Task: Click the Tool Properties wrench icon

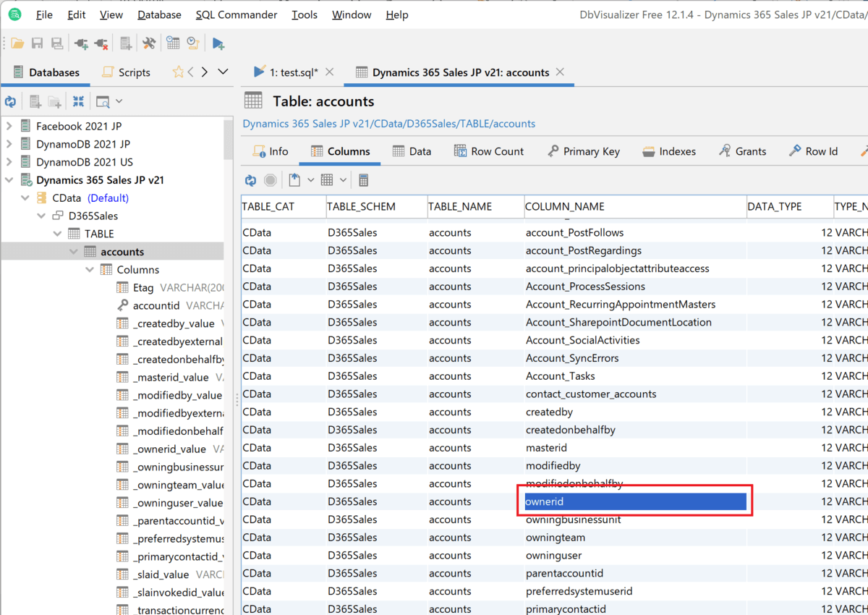Action: coord(149,44)
